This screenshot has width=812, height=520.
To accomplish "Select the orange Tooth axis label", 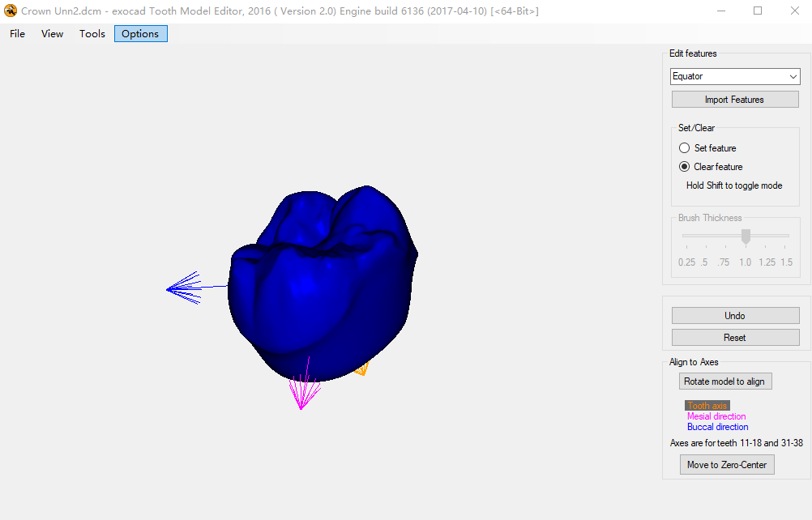I will coord(706,405).
